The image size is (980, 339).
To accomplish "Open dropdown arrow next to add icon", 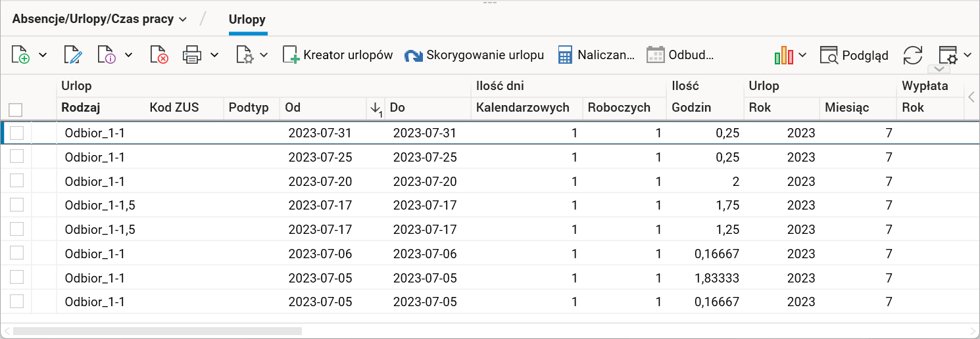I will click(43, 55).
